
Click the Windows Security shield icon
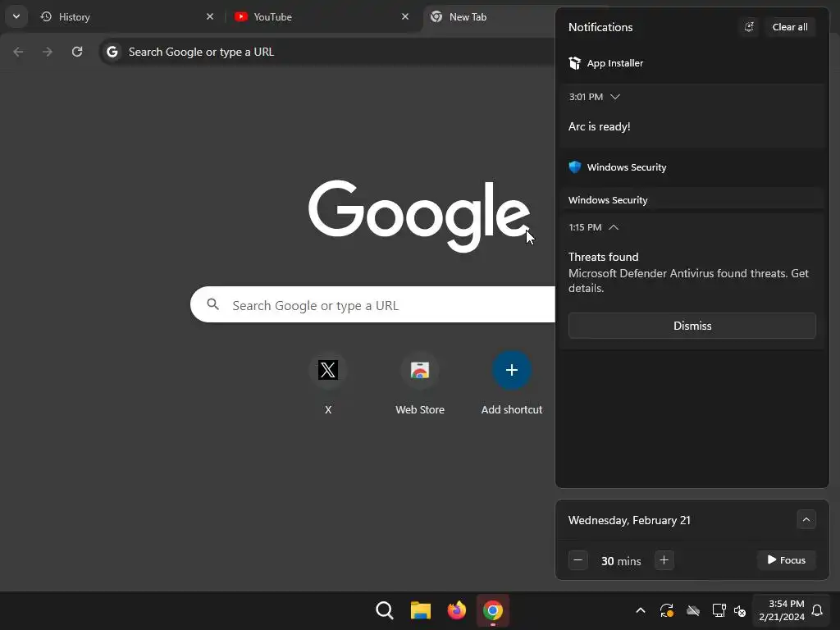pos(575,167)
